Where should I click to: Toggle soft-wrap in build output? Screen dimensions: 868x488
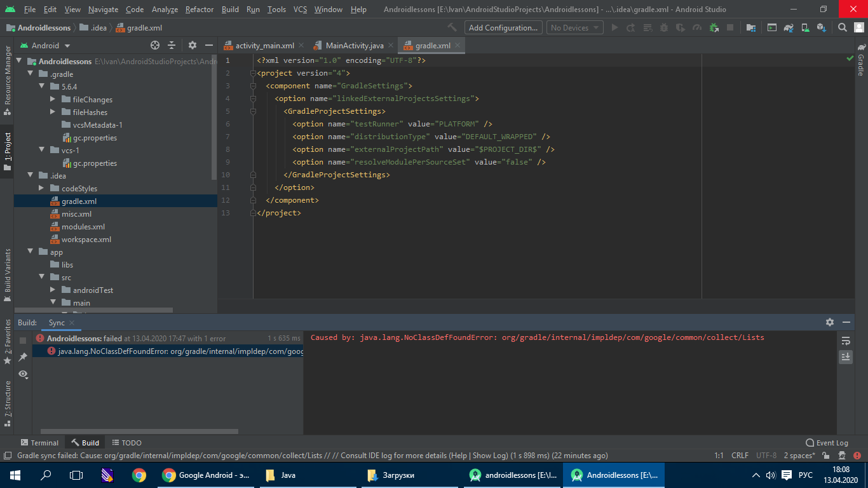[x=846, y=341]
